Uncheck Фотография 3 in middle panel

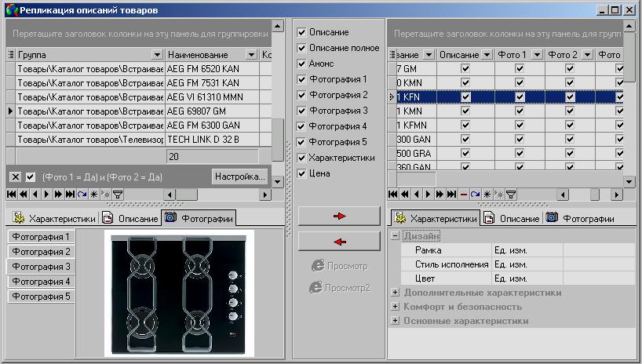(x=301, y=111)
